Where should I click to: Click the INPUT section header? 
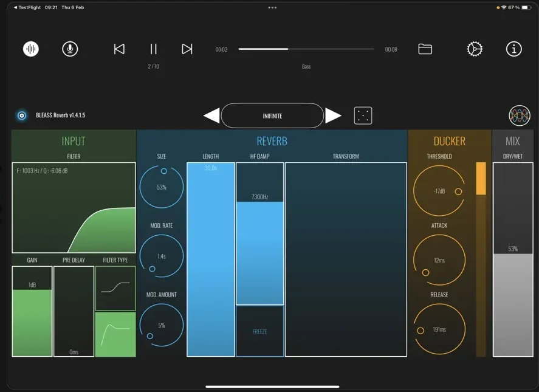(73, 141)
